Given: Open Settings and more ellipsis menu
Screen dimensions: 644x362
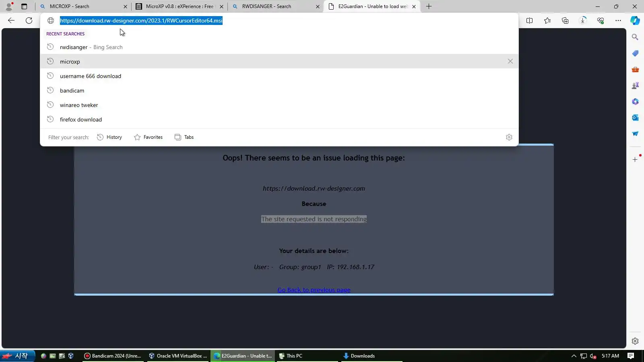Looking at the screenshot, I should (618, 21).
